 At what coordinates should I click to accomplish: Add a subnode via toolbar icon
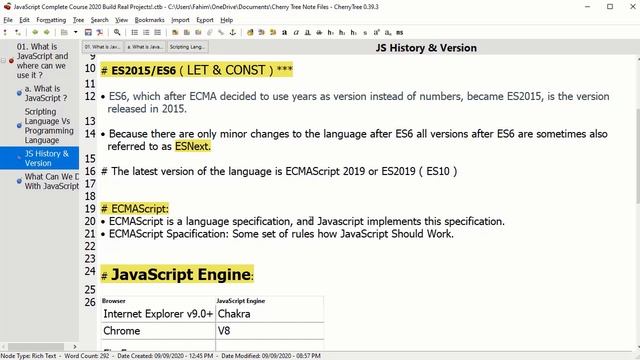(x=18, y=32)
